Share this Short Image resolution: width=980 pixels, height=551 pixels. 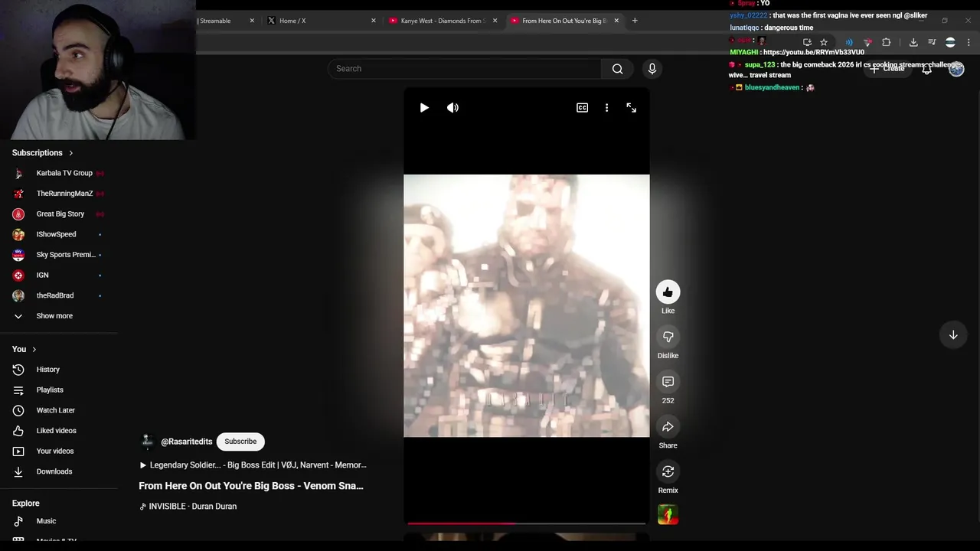click(x=668, y=426)
